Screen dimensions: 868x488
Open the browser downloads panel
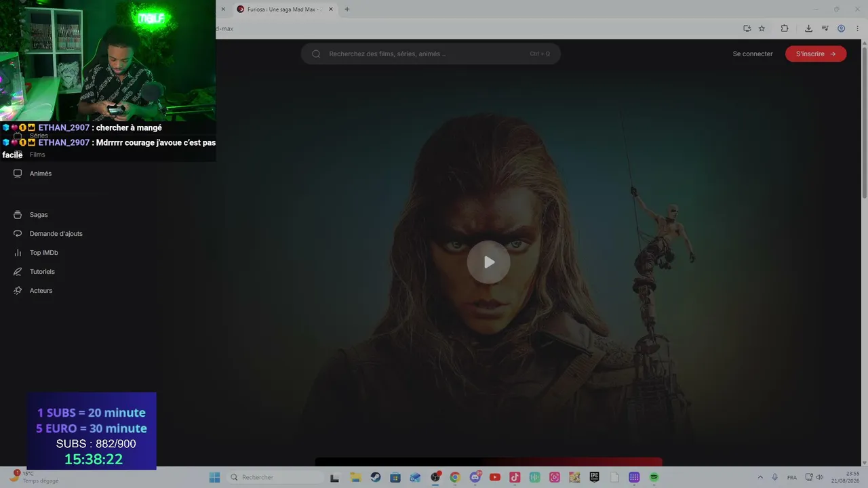click(x=808, y=28)
